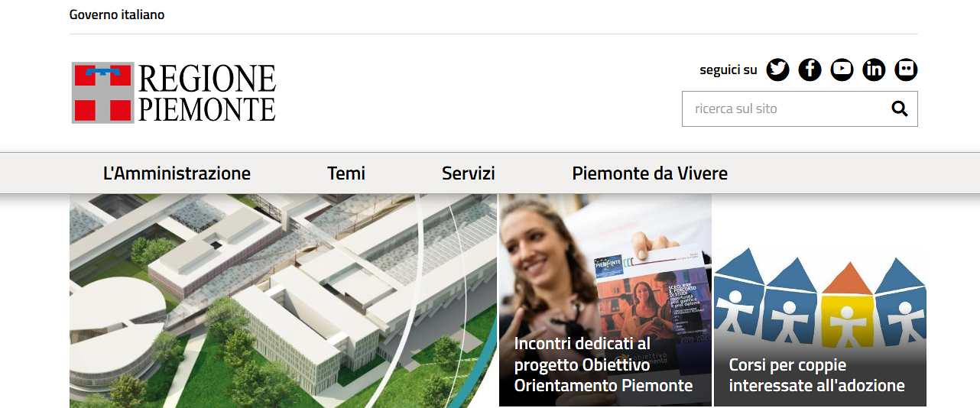The width and height of the screenshot is (980, 408).
Task: Select the aerial building rendering image
Action: (x=283, y=300)
